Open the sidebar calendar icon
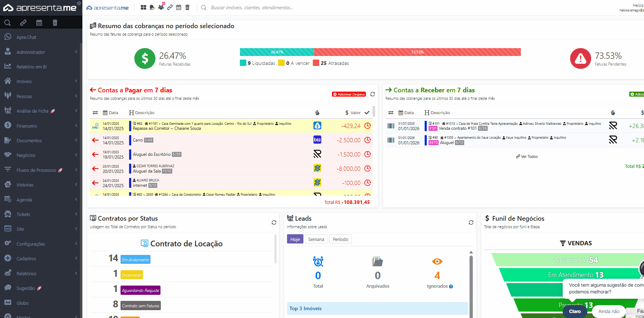The width and height of the screenshot is (644, 318). pos(39,23)
